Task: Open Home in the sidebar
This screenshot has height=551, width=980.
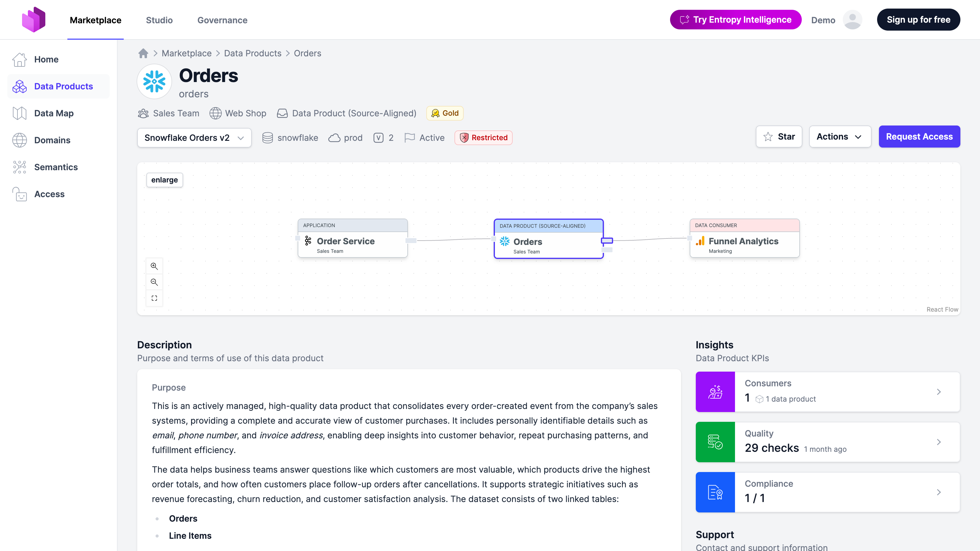Action: (58, 59)
